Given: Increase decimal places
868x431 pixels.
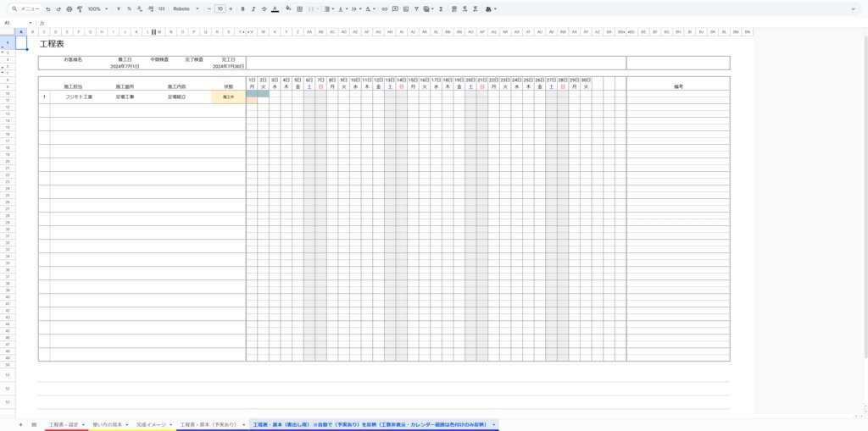Looking at the screenshot, I should pyautogui.click(x=151, y=9).
